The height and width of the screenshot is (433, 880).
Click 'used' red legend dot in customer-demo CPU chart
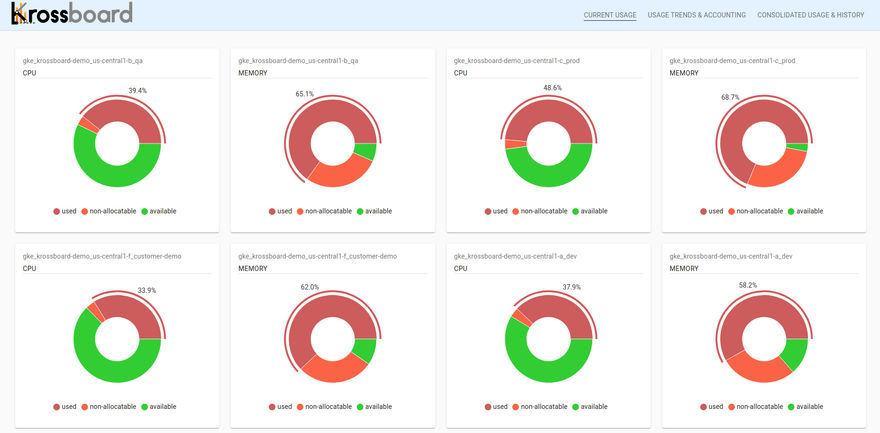[x=56, y=407]
